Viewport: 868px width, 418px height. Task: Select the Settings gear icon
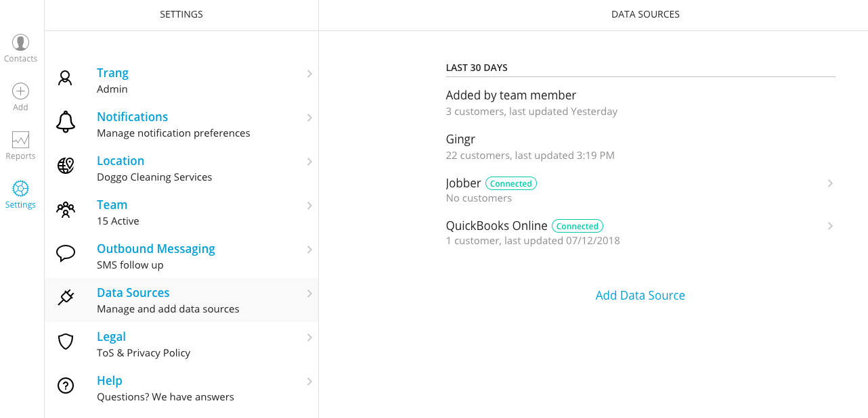point(20,189)
